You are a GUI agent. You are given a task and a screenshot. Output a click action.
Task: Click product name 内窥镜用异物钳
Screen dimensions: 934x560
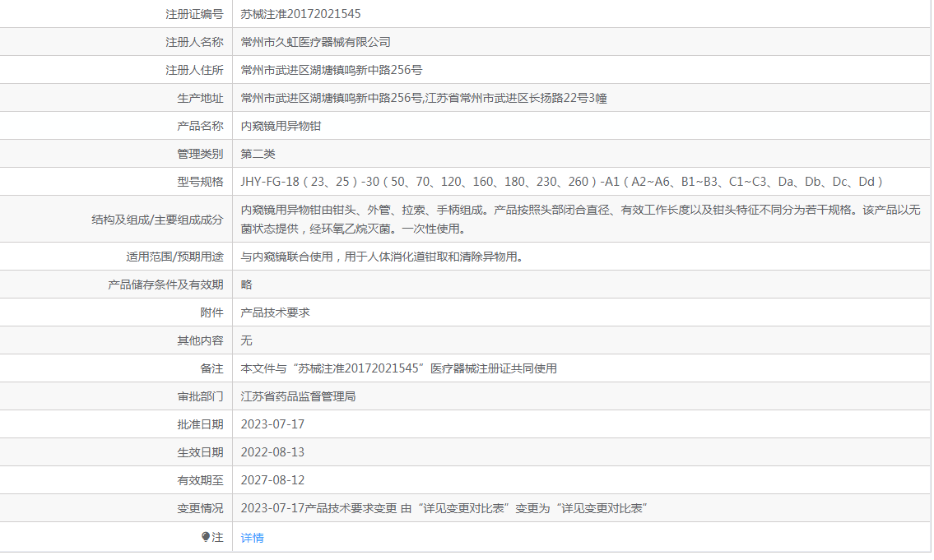pos(281,126)
